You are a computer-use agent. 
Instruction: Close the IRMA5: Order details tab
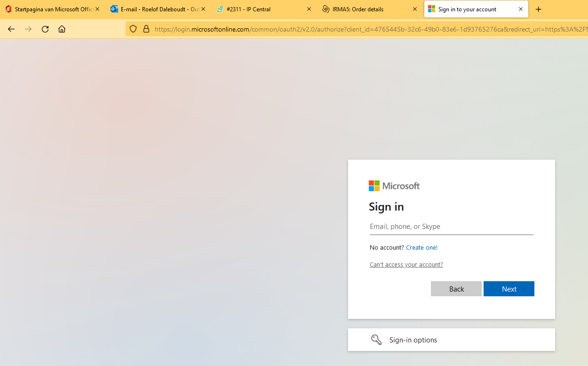click(x=415, y=9)
